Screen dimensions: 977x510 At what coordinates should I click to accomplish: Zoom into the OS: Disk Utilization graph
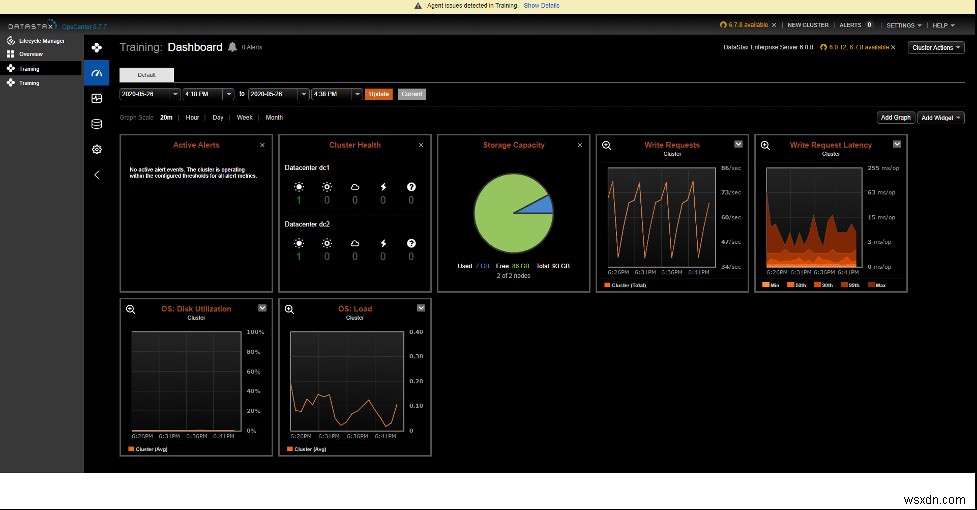point(130,309)
